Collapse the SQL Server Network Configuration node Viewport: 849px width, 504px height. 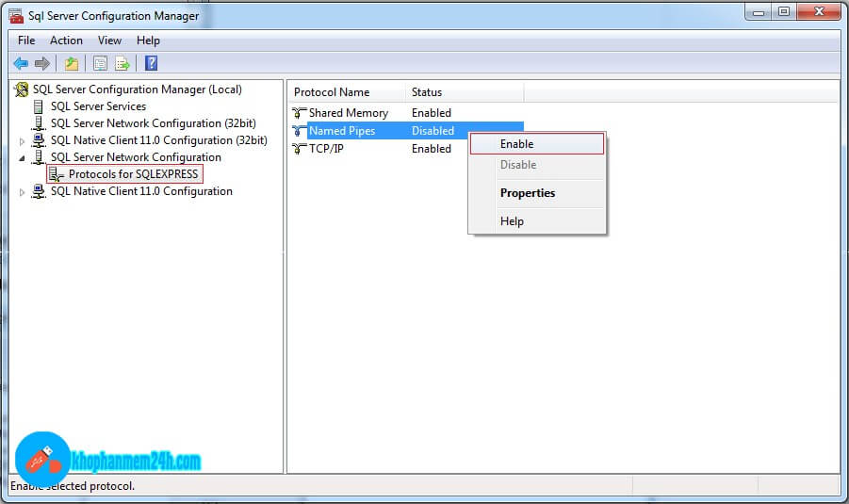point(23,158)
